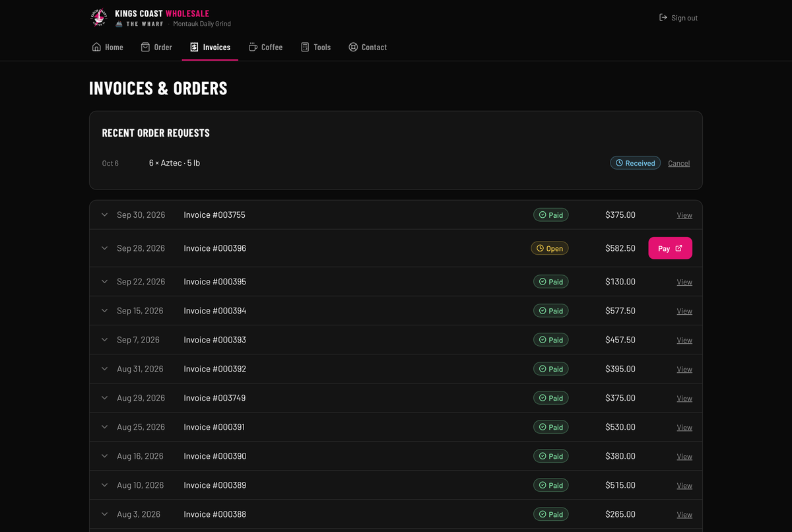
Task: Expand invoice #000395 row chevron
Action: tap(104, 282)
